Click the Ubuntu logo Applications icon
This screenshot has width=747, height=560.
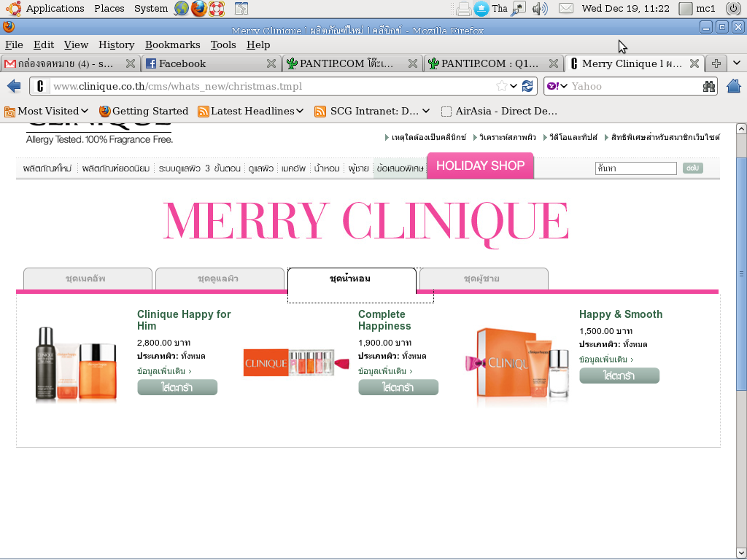click(x=13, y=9)
